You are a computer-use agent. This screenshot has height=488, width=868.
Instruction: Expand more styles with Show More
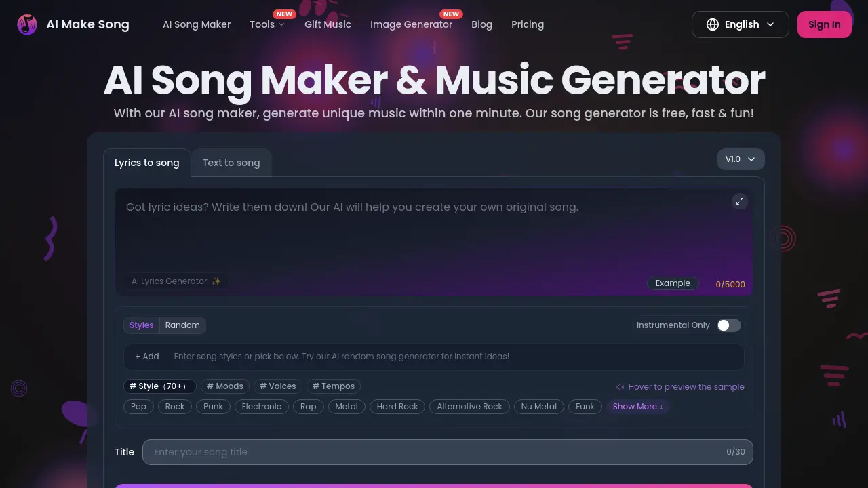638,407
